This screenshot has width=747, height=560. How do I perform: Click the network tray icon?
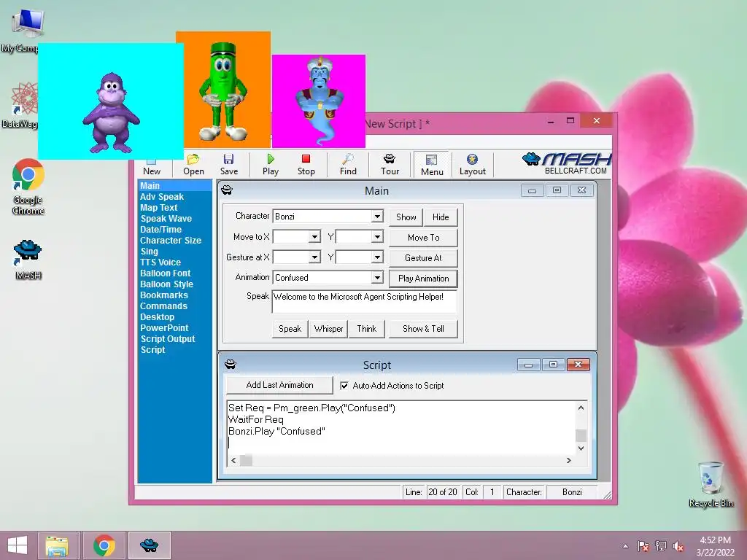[661, 546]
